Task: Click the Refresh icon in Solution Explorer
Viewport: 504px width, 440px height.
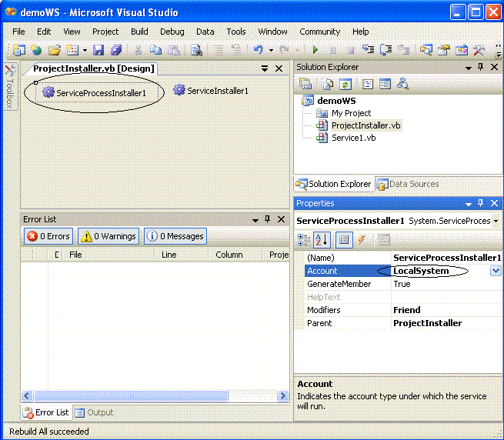Action: click(345, 84)
